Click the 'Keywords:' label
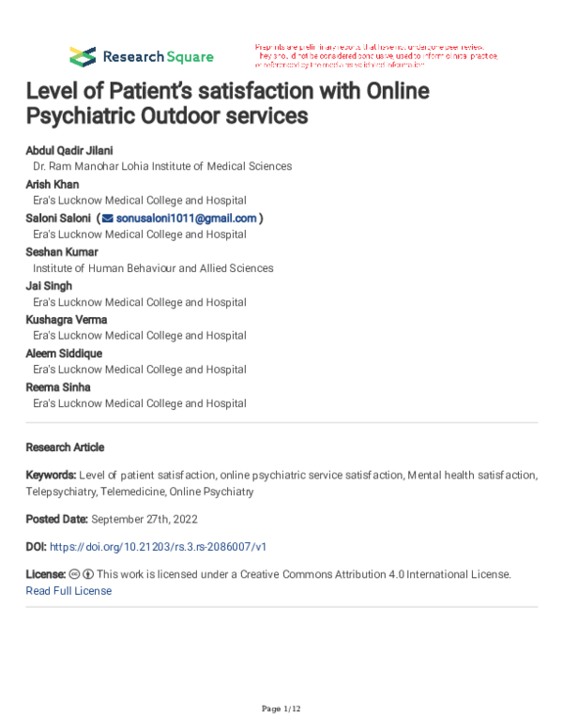Viewport: 563px width, 728px height. [51, 476]
